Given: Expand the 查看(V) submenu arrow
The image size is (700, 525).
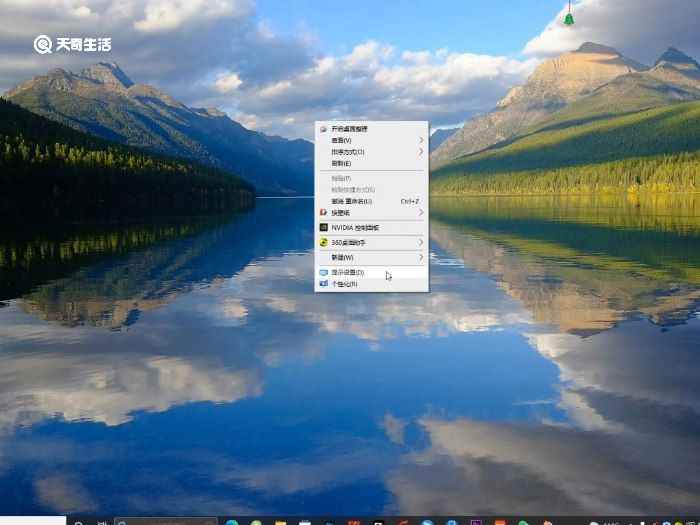Looking at the screenshot, I should tap(421, 140).
